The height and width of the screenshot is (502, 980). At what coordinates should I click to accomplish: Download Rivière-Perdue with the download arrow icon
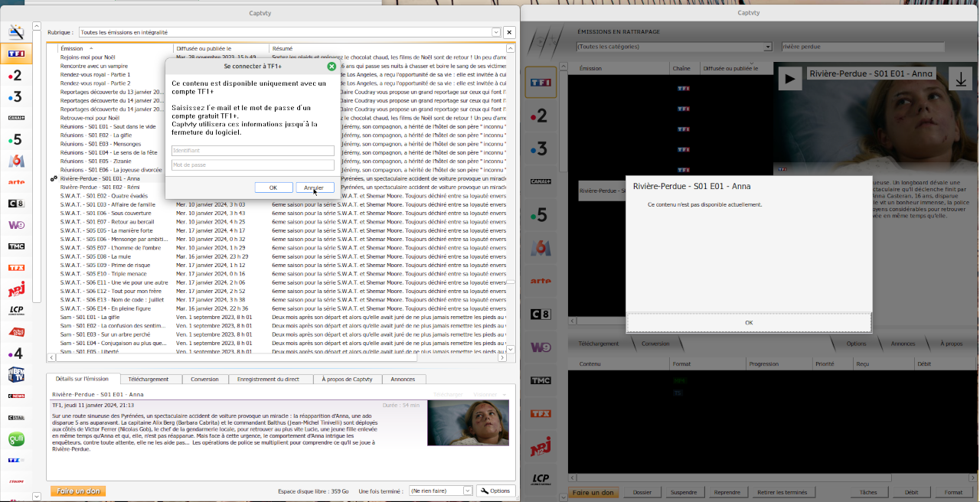tap(960, 79)
